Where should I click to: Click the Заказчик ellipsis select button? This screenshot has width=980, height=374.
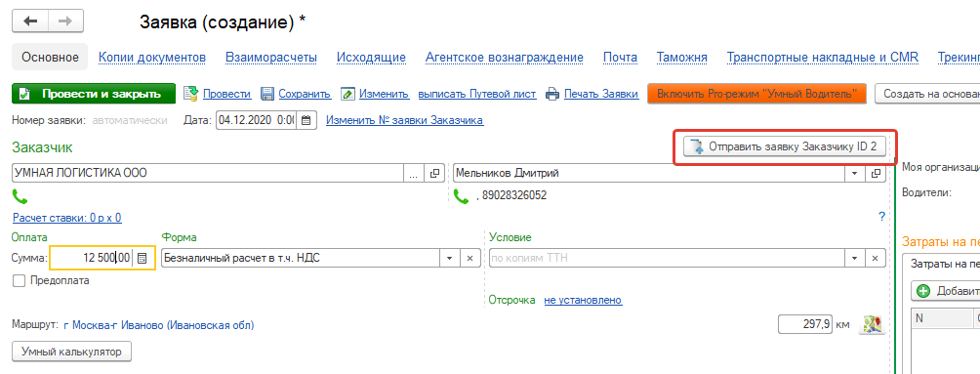tap(413, 173)
